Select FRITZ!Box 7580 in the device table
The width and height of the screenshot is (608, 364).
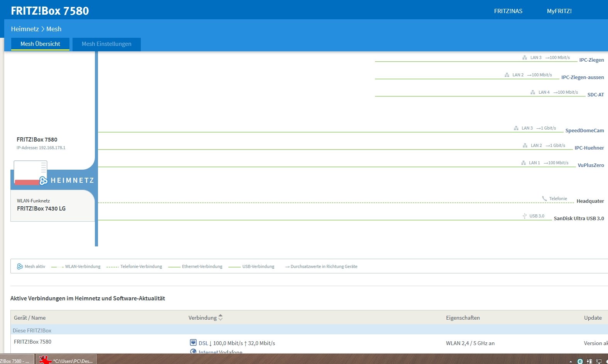[x=32, y=342]
